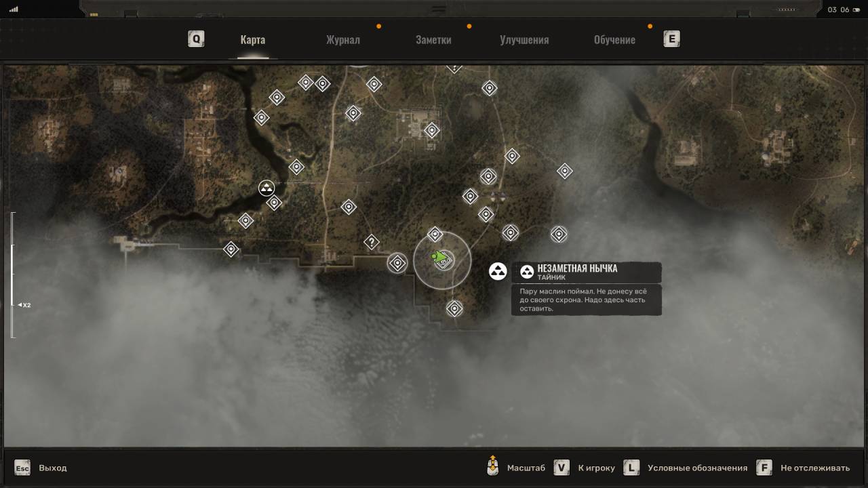Click the Незаметная нычка tooltip title
Viewport: 868px width, 488px height.
point(577,268)
